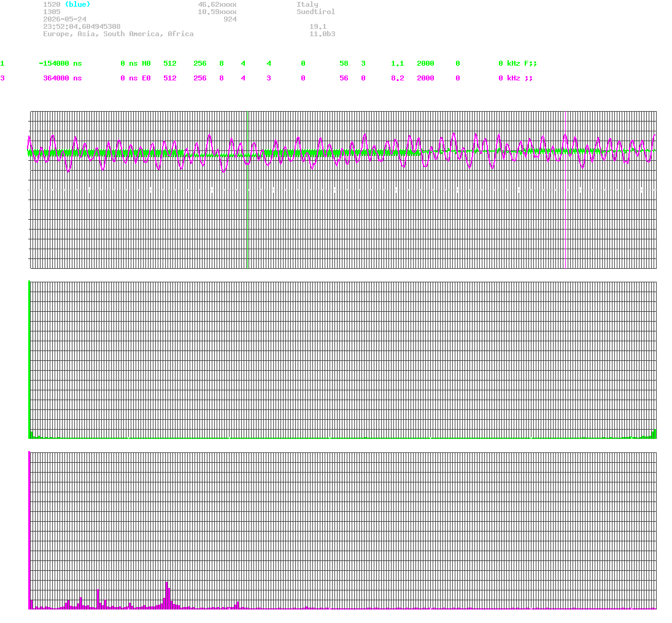
Task: Click 512 in the green channel row
Action: coord(170,63)
